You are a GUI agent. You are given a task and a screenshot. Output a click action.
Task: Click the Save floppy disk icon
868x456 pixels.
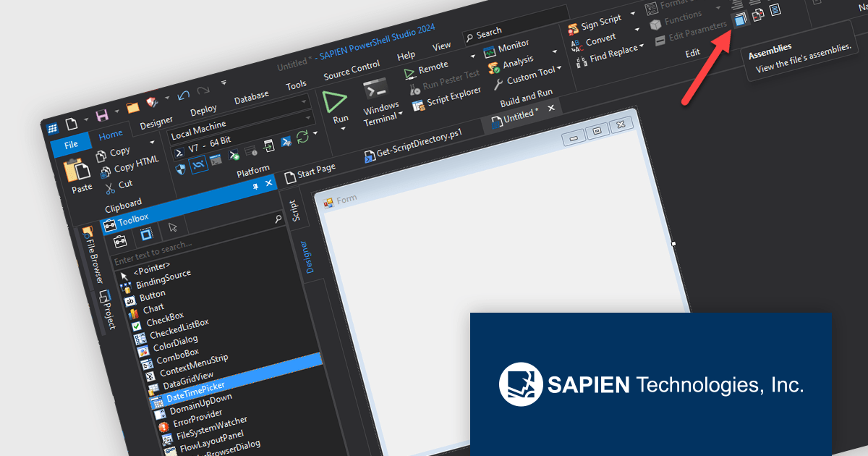[102, 115]
